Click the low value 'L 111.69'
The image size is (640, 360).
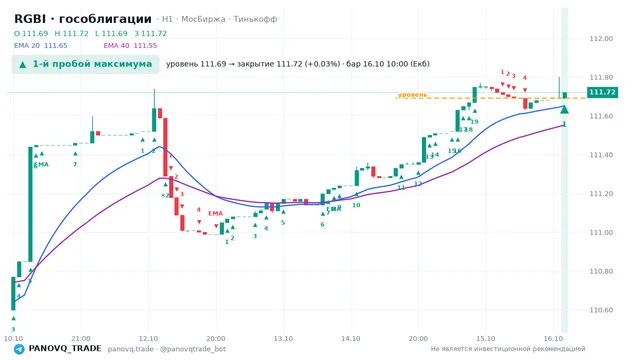pos(111,33)
